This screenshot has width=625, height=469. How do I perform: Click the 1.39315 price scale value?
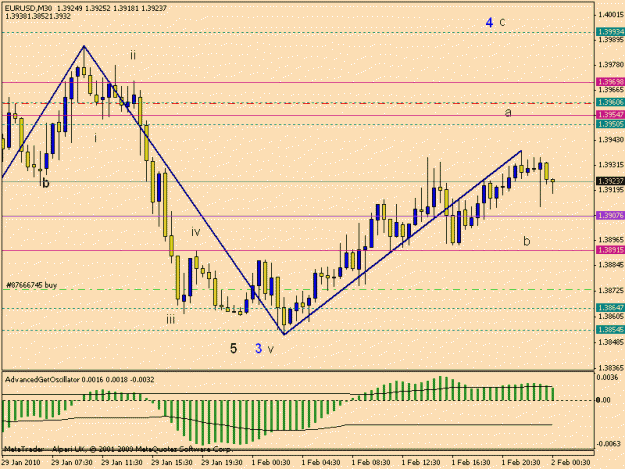(611, 165)
